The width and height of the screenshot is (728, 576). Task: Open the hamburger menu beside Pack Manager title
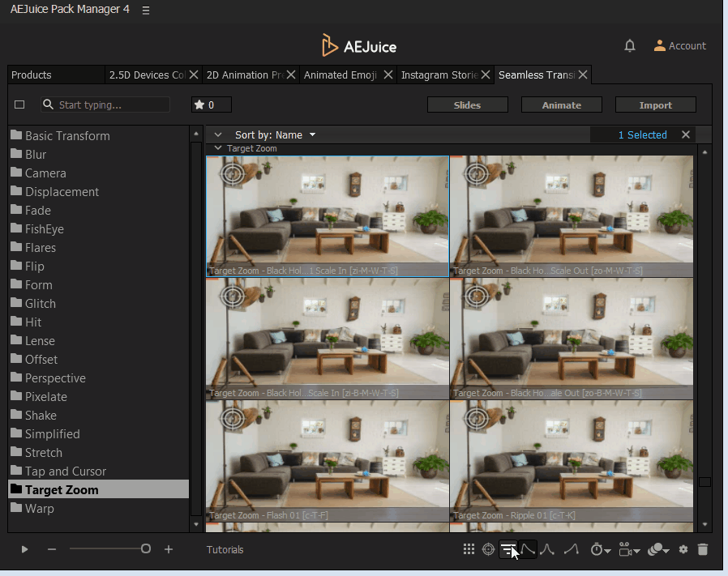[x=146, y=11]
